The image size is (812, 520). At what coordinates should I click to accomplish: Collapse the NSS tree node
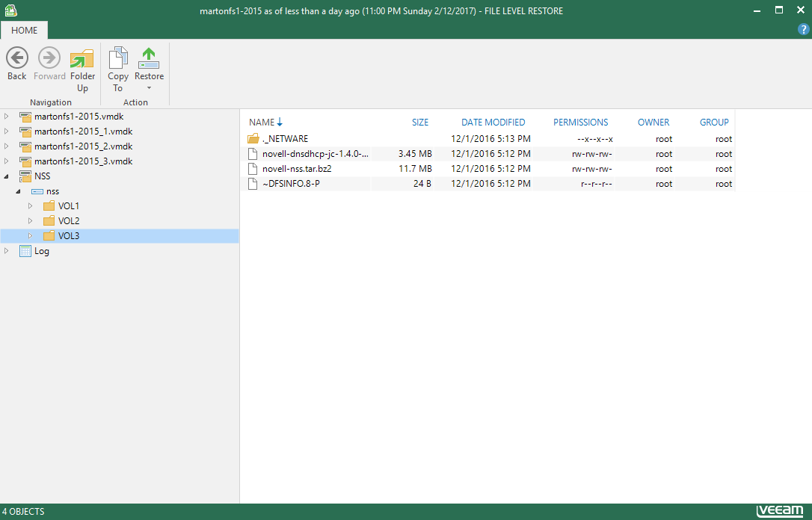point(7,176)
